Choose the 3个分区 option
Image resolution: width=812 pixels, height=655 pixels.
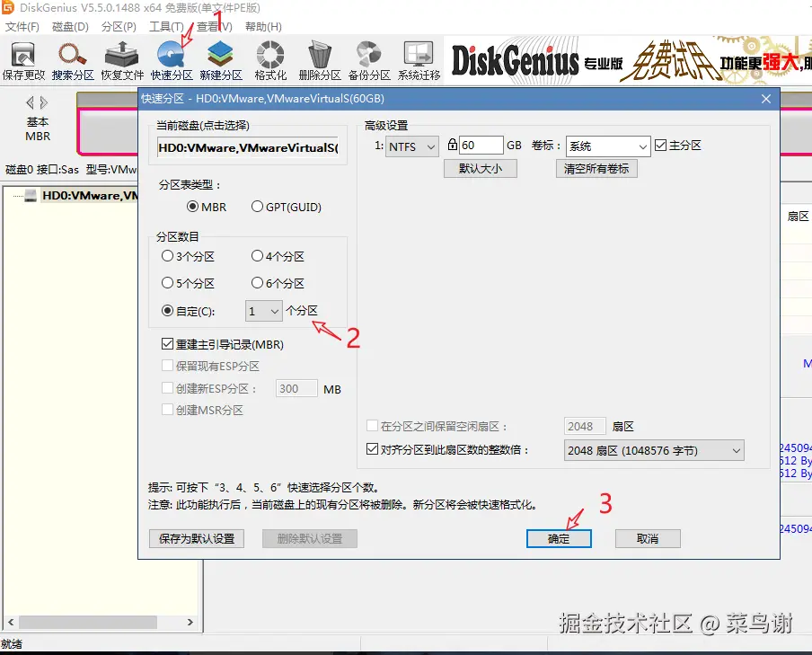coord(188,256)
